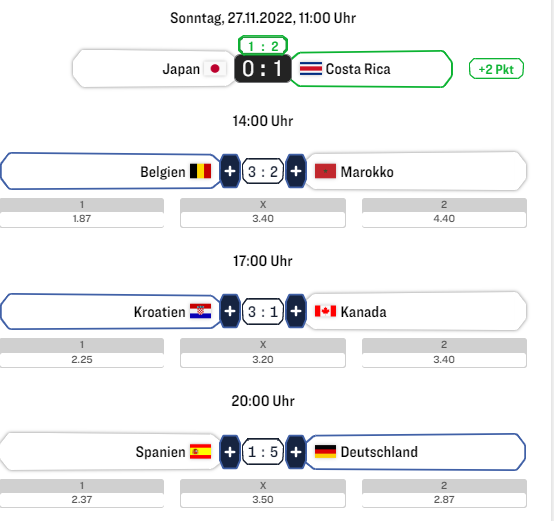Click the +2 Pkt points badge
Viewport: 554px width, 521px height.
496,69
